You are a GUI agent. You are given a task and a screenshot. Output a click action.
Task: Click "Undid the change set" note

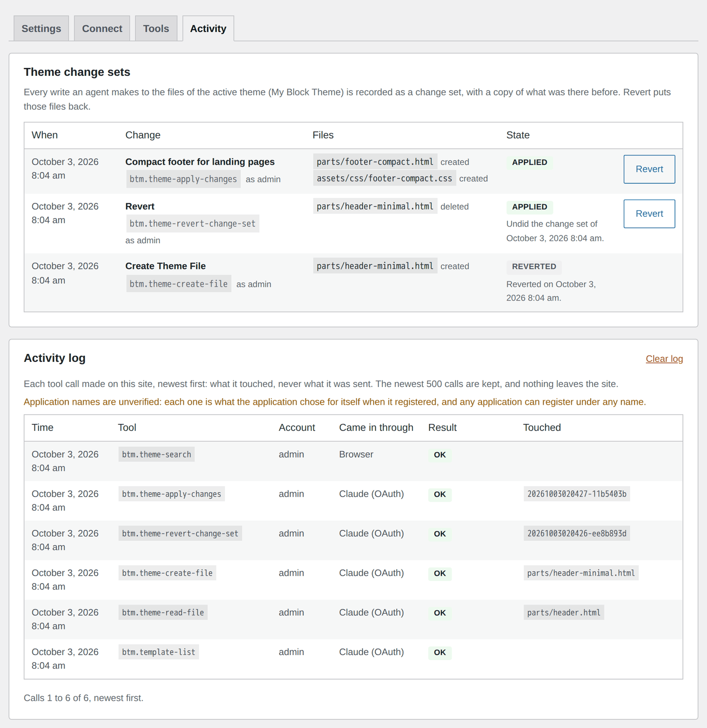555,231
